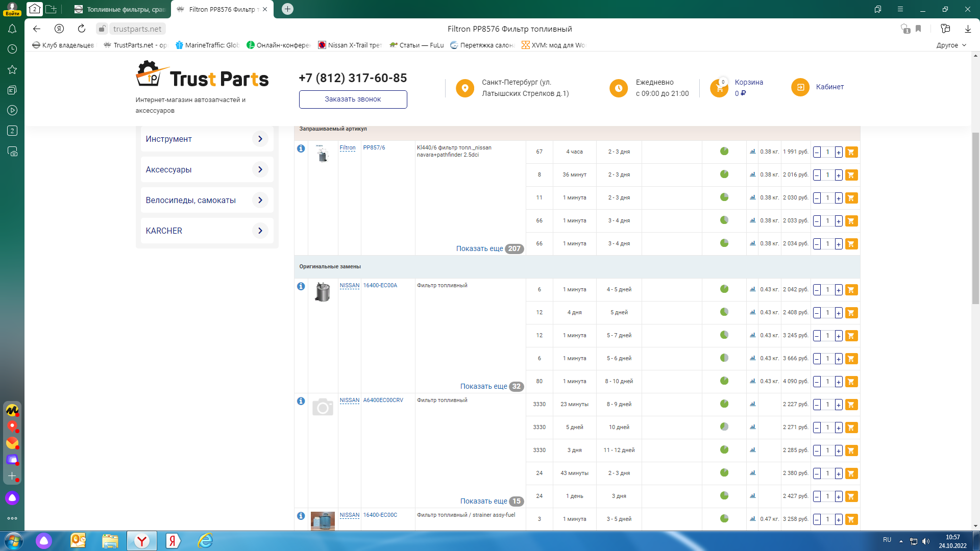This screenshot has width=980, height=551.
Task: Open article link 16400-EC00A
Action: [x=380, y=286]
